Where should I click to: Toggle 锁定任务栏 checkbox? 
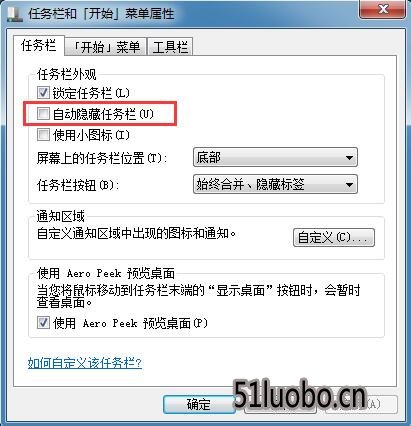tap(43, 93)
